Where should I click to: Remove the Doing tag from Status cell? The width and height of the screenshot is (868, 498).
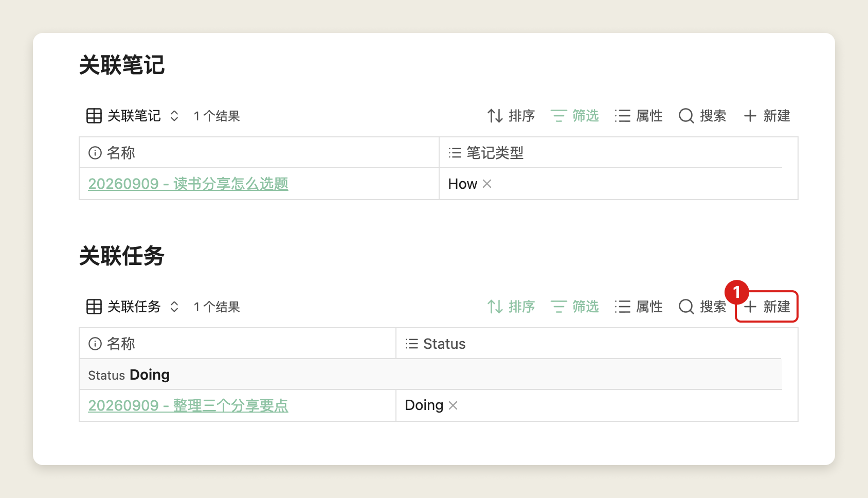453,405
